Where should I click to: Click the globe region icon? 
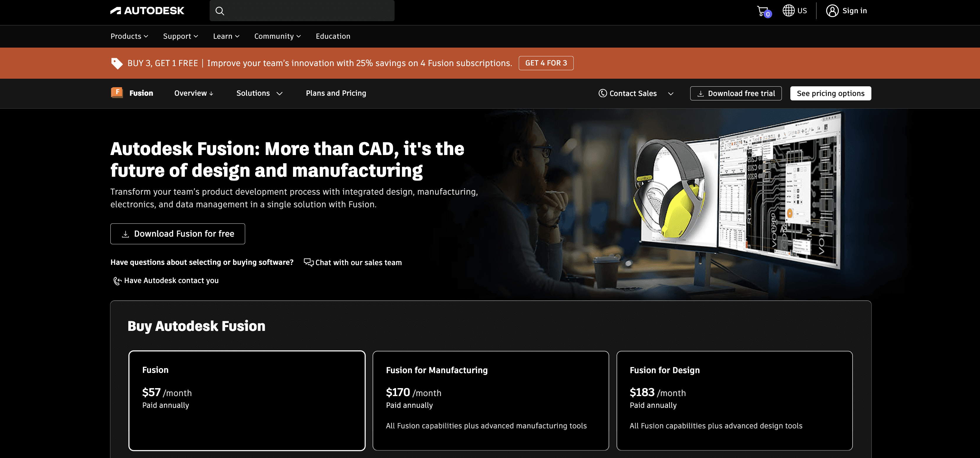pyautogui.click(x=788, y=11)
